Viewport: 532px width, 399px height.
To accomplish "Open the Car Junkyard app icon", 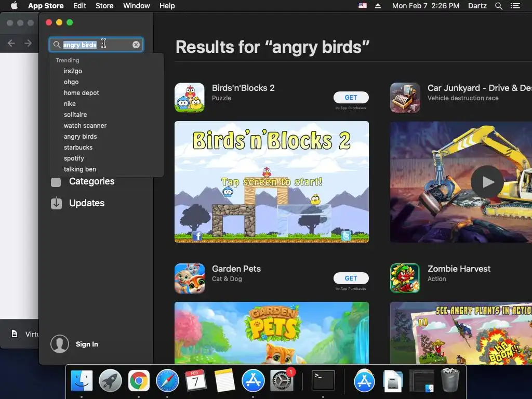I will tap(405, 97).
